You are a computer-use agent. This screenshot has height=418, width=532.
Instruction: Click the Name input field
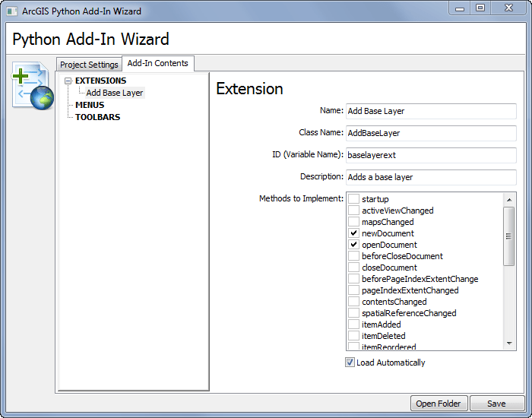[431, 111]
